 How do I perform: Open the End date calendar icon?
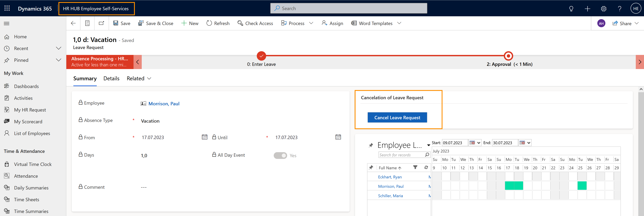[x=522, y=143]
